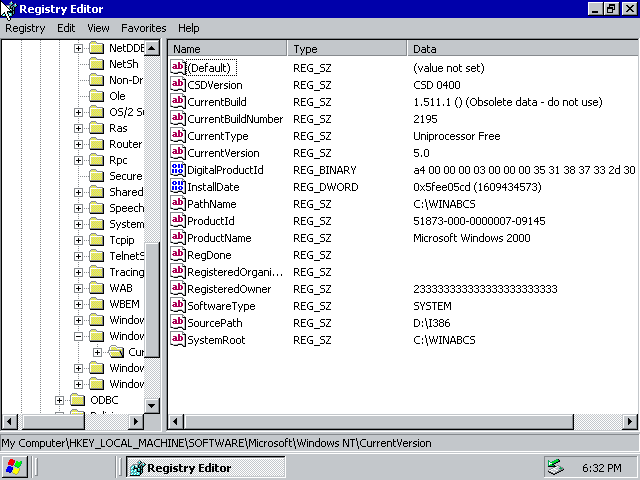Open the Registry menu
The image size is (640, 480).
pos(25,28)
